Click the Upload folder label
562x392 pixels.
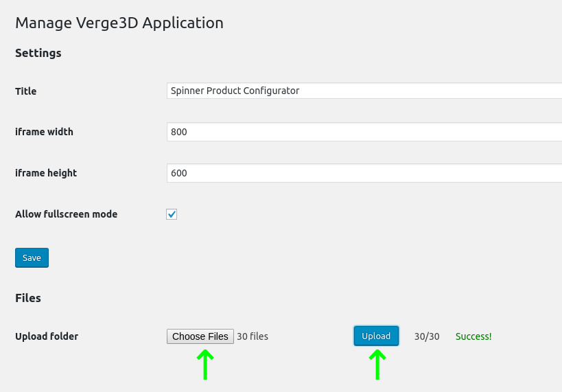[x=47, y=336]
